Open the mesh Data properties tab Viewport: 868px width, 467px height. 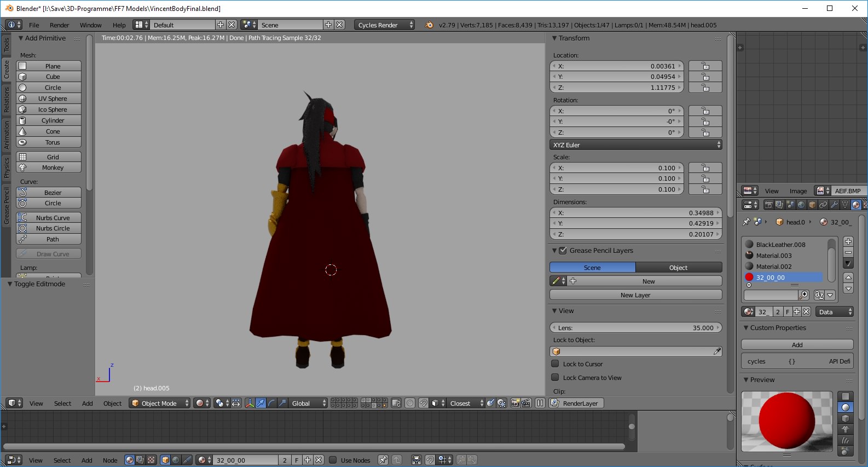pos(845,205)
